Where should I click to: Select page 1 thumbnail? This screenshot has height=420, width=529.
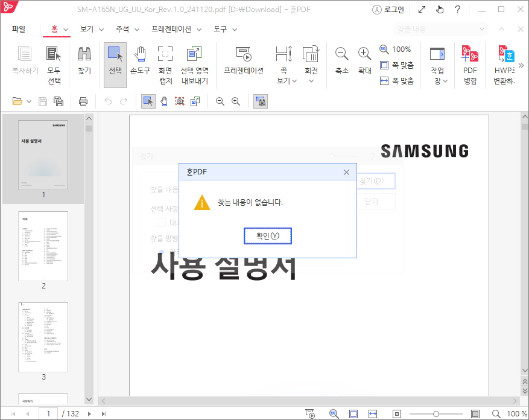[x=43, y=155]
